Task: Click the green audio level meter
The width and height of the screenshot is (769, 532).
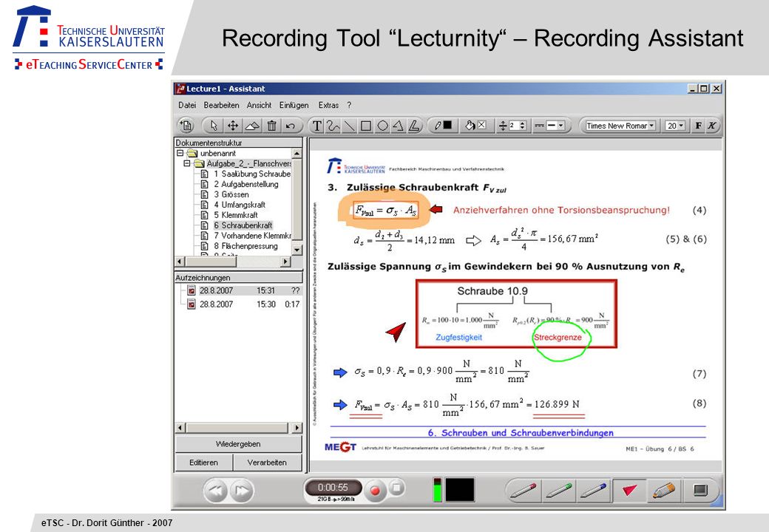Action: coord(438,490)
